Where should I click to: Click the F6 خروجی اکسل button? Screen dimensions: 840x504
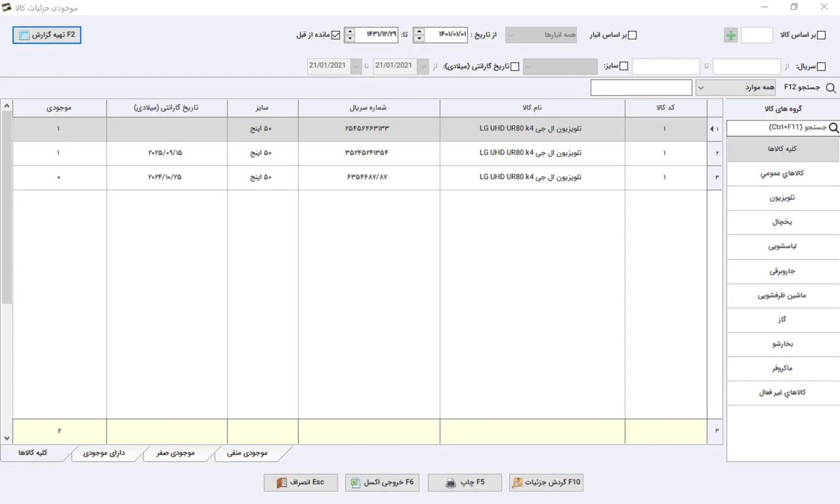coord(382,483)
